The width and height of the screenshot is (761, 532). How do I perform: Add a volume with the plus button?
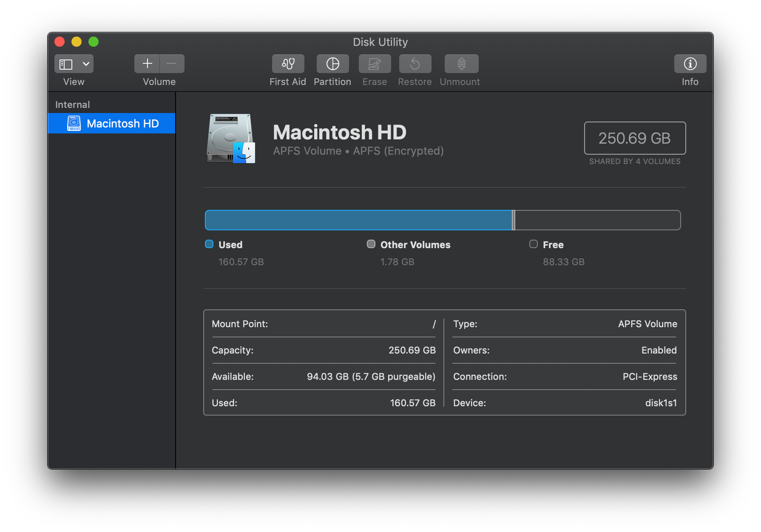point(147,64)
